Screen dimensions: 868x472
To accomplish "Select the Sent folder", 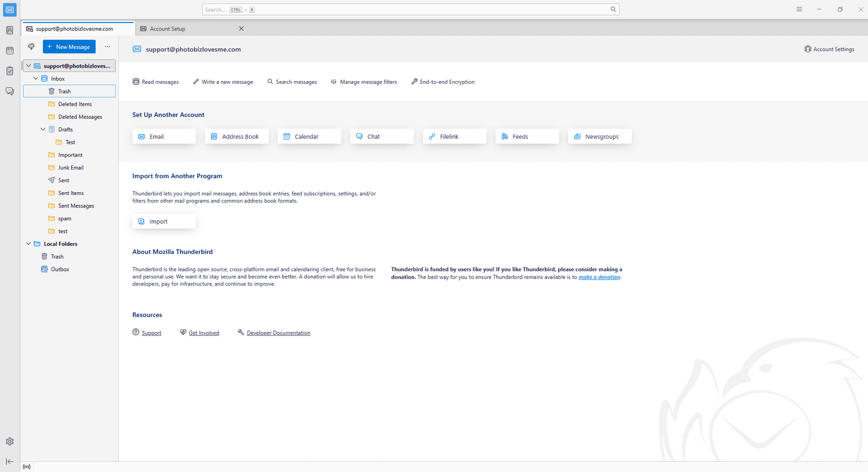I will click(69, 180).
